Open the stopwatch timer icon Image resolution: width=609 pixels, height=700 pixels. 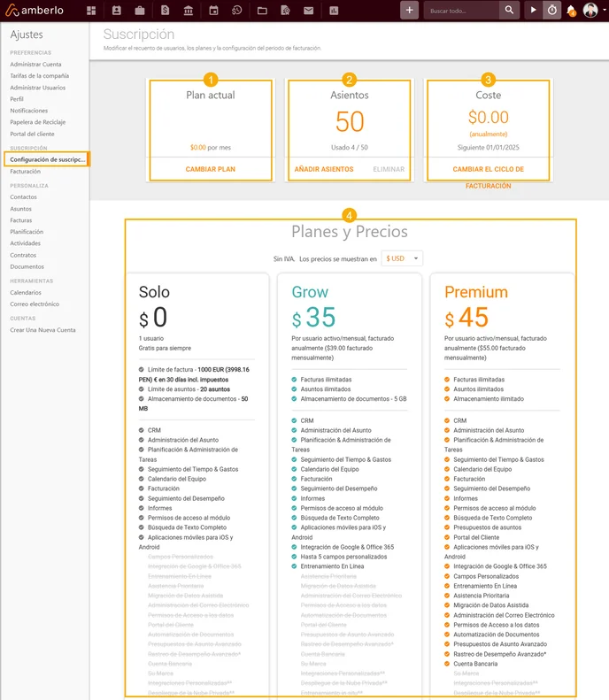click(552, 11)
